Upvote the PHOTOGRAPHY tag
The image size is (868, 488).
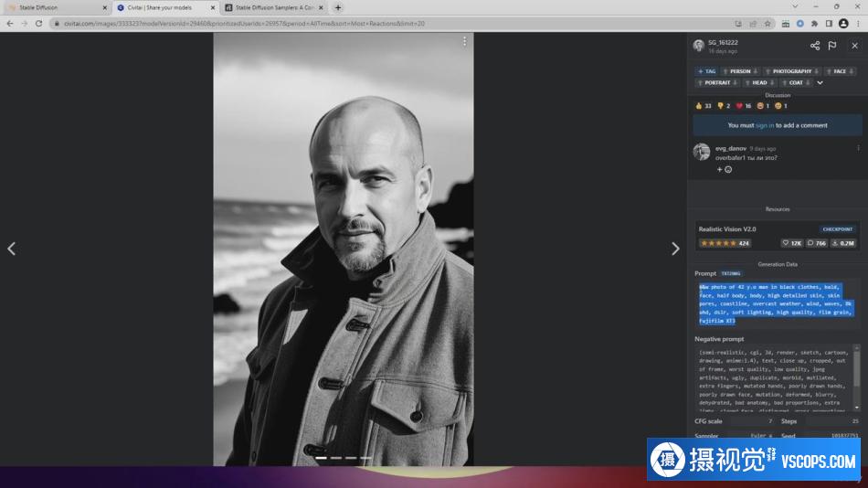(x=767, y=71)
